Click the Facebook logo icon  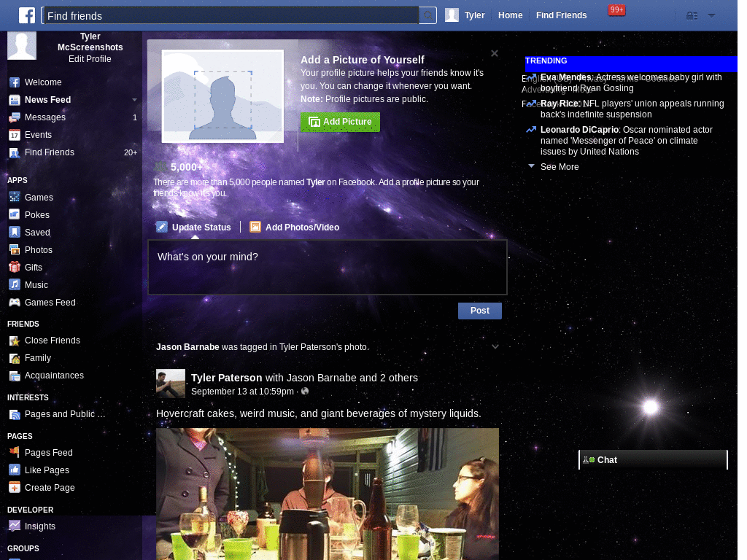(27, 15)
